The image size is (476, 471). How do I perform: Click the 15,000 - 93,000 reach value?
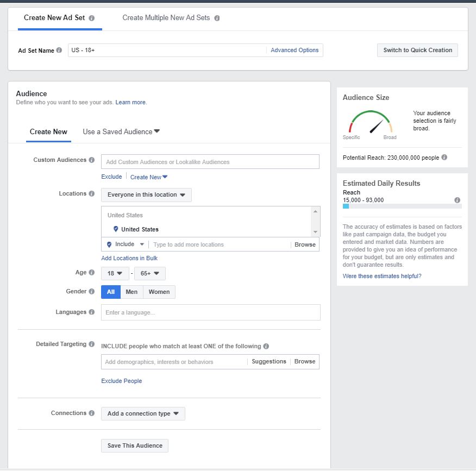tap(363, 200)
